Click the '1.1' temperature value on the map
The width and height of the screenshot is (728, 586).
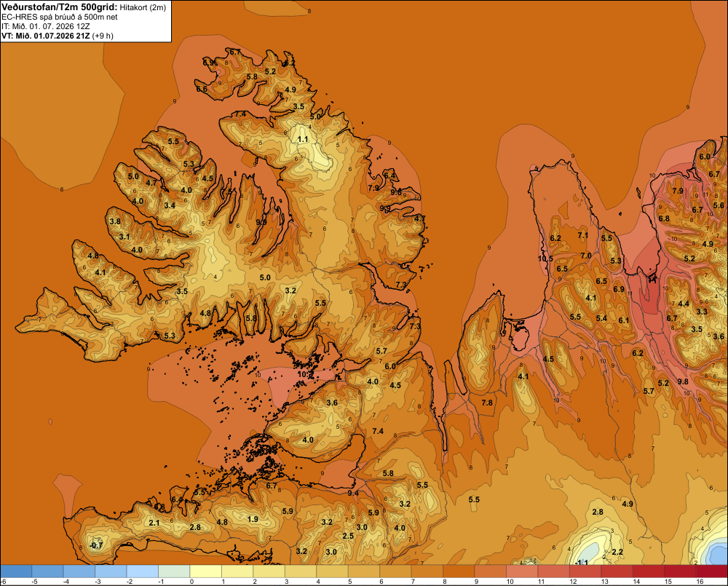[x=303, y=139]
